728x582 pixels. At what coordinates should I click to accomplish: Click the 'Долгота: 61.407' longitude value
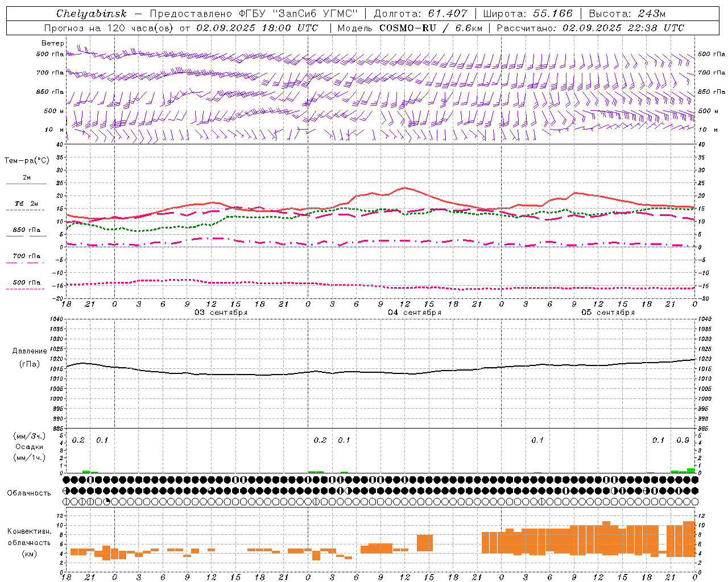[420, 14]
